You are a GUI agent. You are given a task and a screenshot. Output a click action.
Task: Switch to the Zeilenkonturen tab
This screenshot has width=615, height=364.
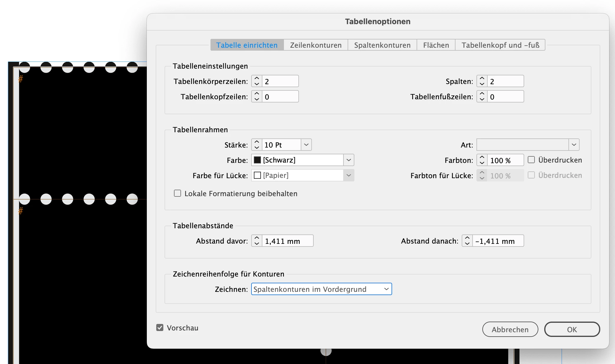(x=316, y=45)
